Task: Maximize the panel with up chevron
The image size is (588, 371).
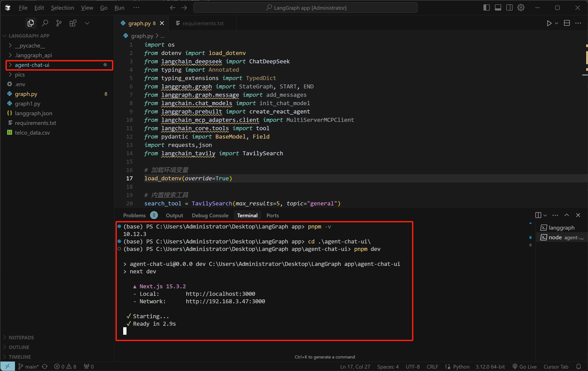Action: [x=566, y=215]
